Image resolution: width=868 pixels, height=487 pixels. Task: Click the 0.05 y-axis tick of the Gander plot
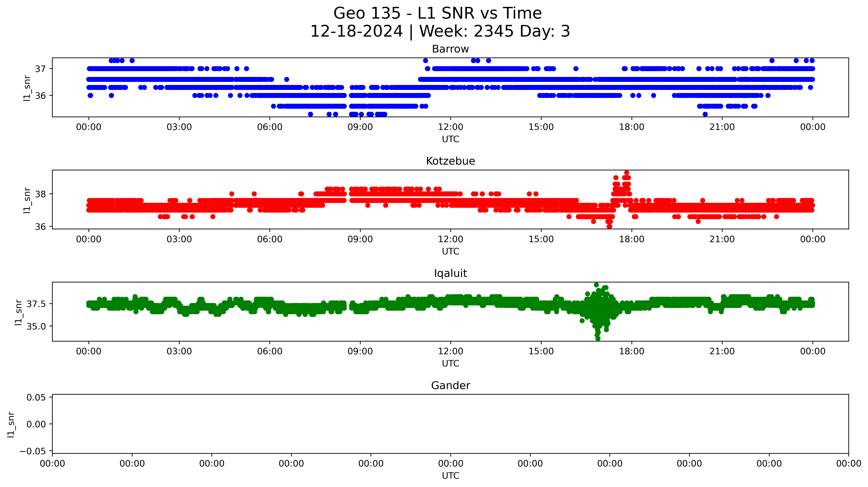coord(36,397)
